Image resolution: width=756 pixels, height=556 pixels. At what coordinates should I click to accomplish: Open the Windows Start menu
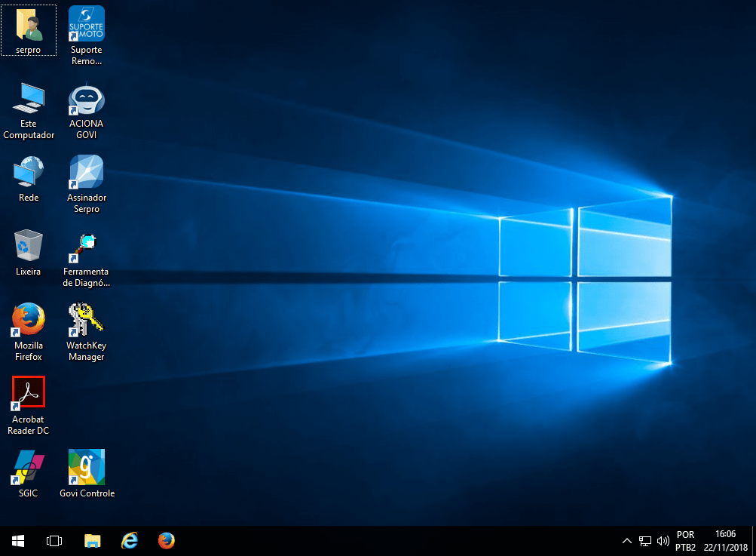[x=18, y=541]
